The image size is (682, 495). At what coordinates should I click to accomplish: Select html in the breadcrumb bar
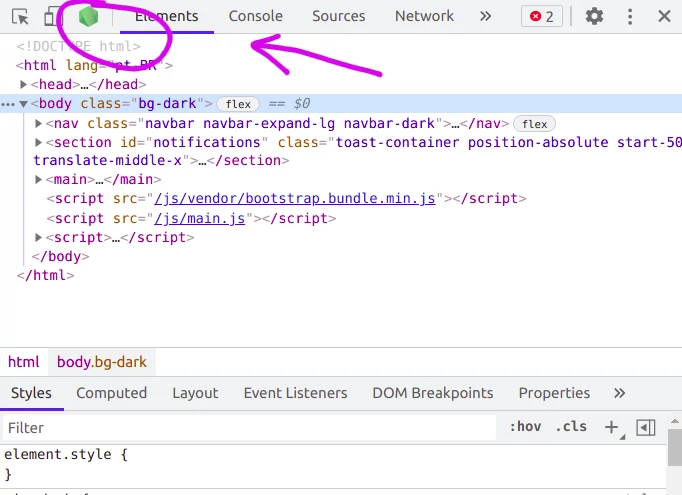[x=23, y=362]
